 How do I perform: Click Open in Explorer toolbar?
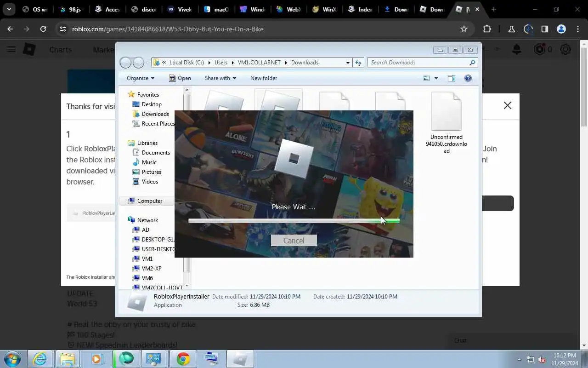[x=180, y=78]
